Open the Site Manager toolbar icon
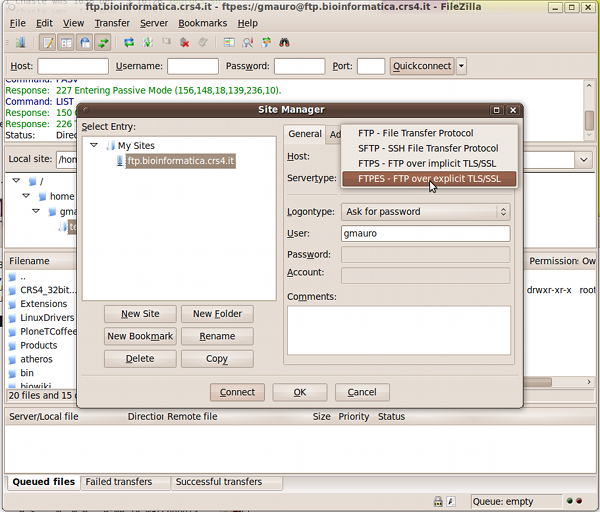 [x=20, y=42]
